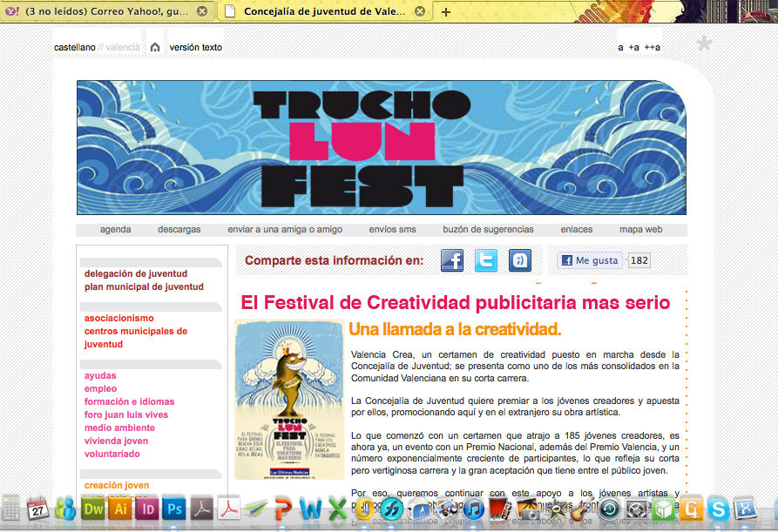Viewport: 778px width, 532px height.
Task: Open buzón de sugerencias
Action: pyautogui.click(x=488, y=230)
